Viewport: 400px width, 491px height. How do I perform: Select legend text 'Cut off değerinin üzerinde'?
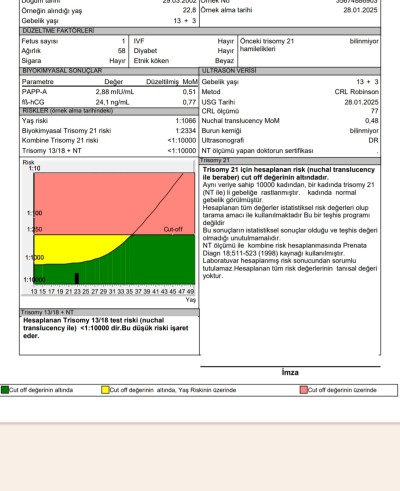pyautogui.click(x=342, y=390)
